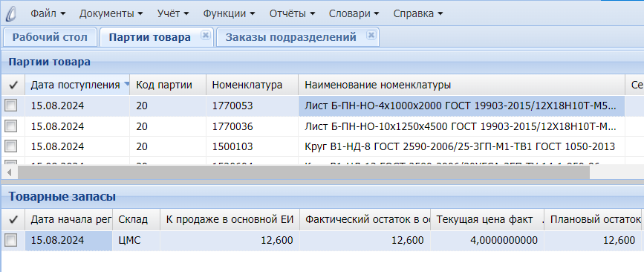The image size is (644, 272).
Task: Tick checkbox for nomenclature 1770053 row
Action: [x=10, y=106]
